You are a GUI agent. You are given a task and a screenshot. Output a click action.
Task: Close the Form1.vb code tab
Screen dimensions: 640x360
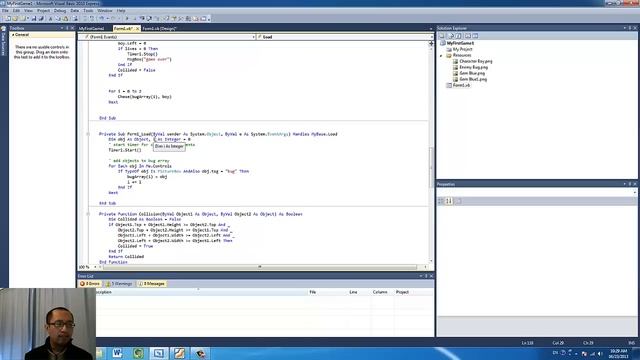[x=137, y=29]
